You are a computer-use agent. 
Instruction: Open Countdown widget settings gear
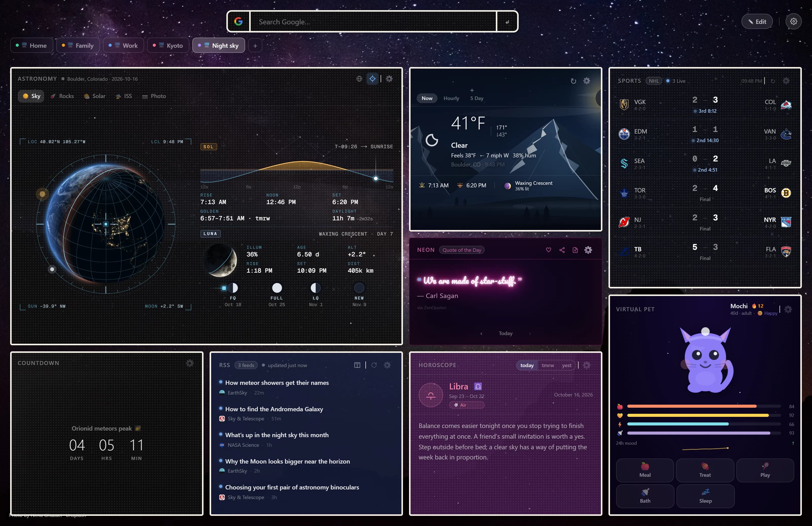(x=190, y=363)
